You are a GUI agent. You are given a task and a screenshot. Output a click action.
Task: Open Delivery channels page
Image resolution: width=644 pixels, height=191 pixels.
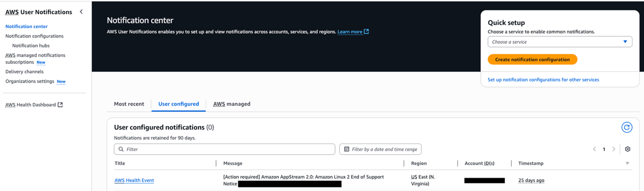click(x=25, y=72)
